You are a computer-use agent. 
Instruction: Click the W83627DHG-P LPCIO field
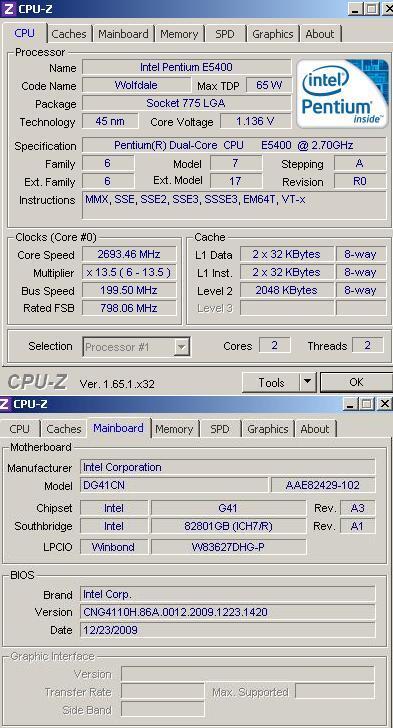coord(229,547)
